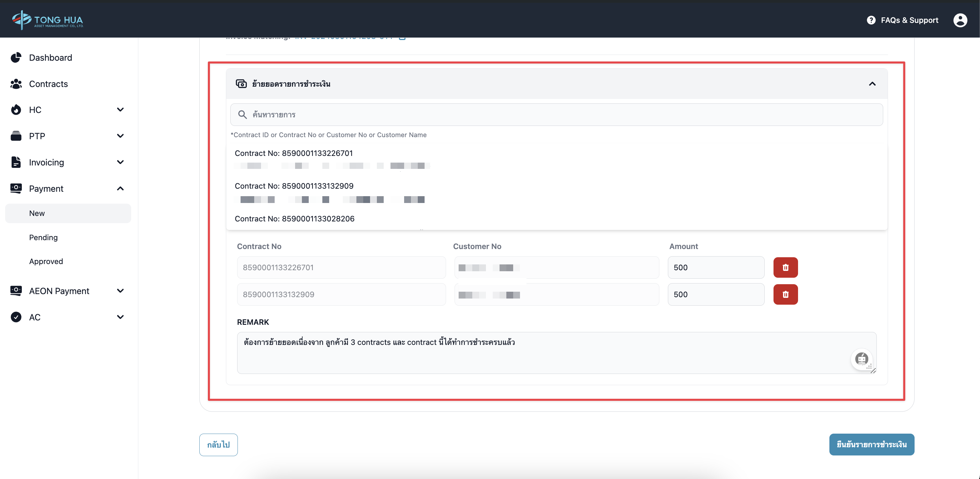
Task: Expand the HC sidebar menu
Action: pyautogui.click(x=120, y=110)
